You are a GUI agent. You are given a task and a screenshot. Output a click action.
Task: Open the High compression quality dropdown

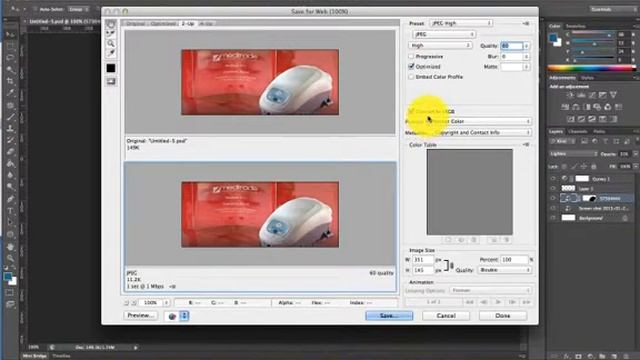pos(440,45)
